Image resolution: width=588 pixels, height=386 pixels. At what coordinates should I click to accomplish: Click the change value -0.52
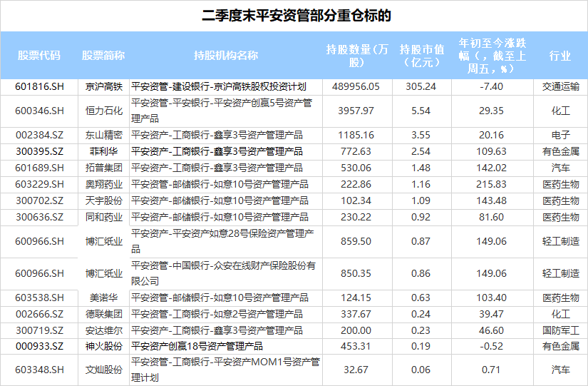[491, 346]
